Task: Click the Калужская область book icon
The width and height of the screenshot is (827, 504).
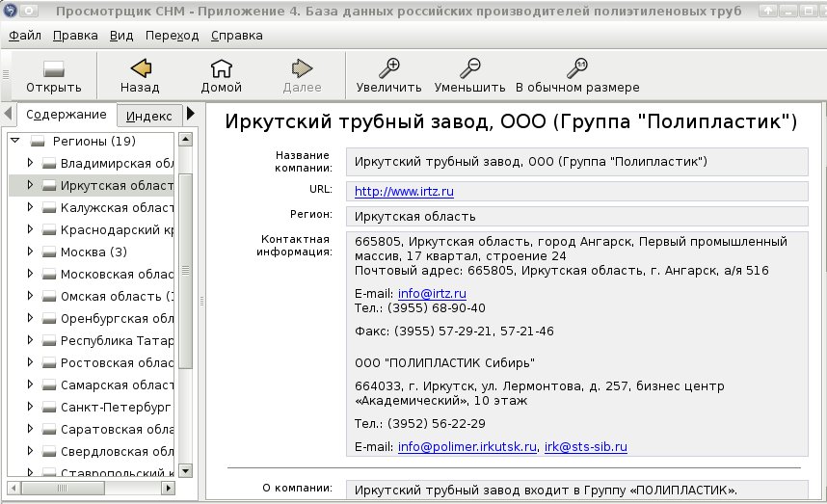Action: [49, 208]
